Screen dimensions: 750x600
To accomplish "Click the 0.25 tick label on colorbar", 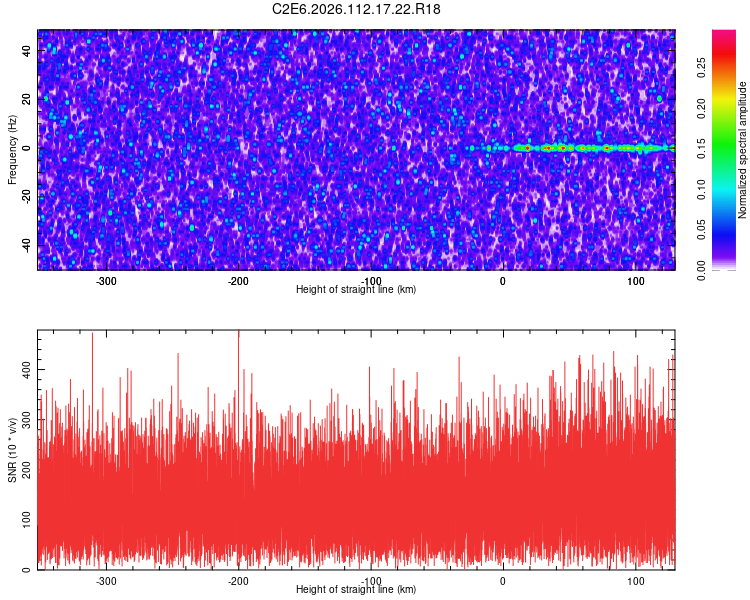I will [x=700, y=66].
